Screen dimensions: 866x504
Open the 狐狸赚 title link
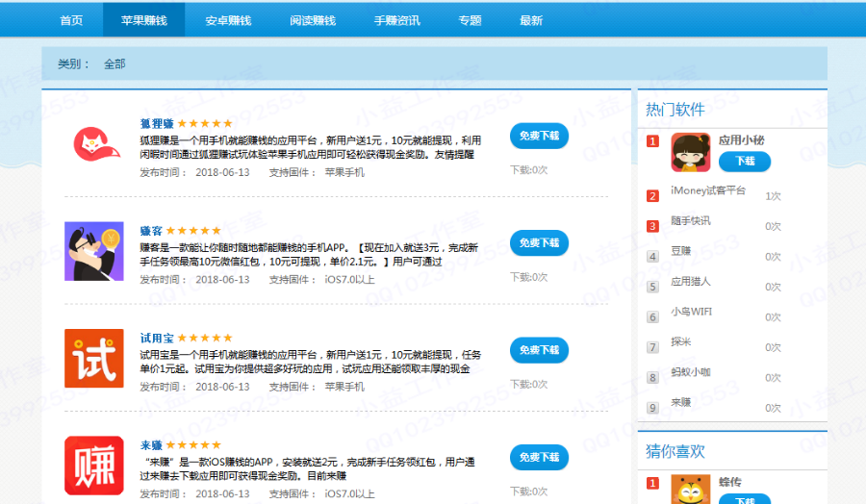[157, 124]
